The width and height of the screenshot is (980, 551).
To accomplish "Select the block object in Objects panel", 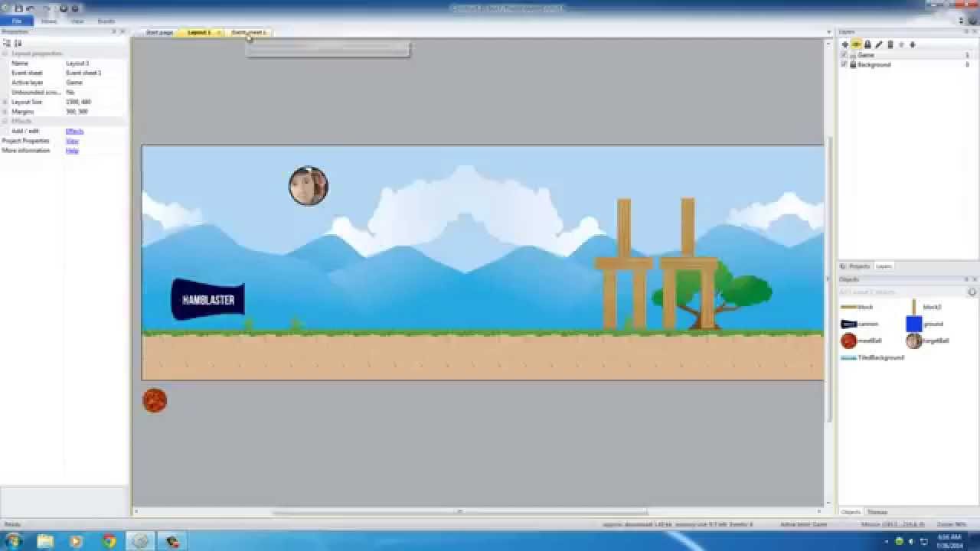I will click(857, 307).
